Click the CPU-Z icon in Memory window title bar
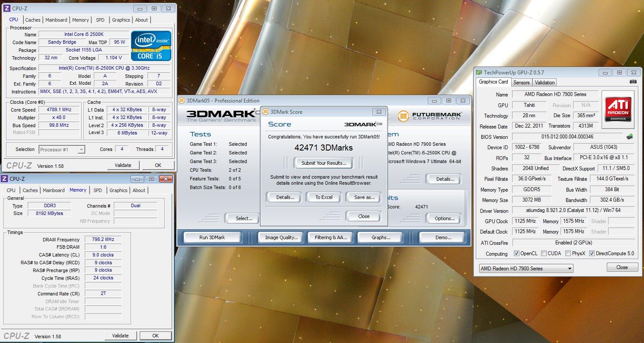 coord(5,179)
